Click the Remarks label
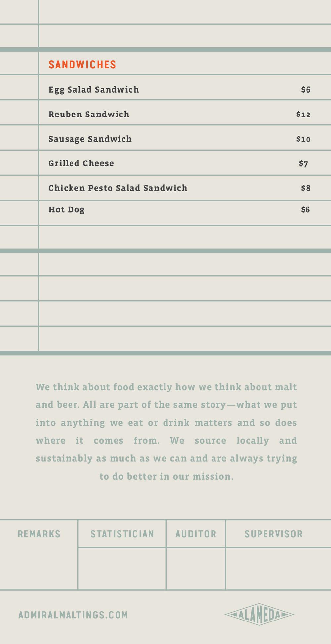The width and height of the screenshot is (331, 644). click(39, 534)
